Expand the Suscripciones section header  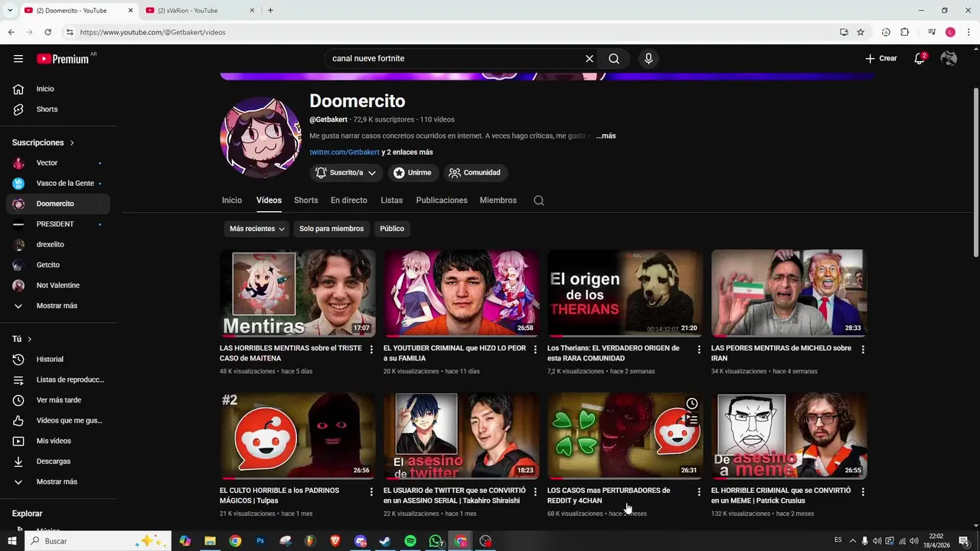click(x=43, y=142)
